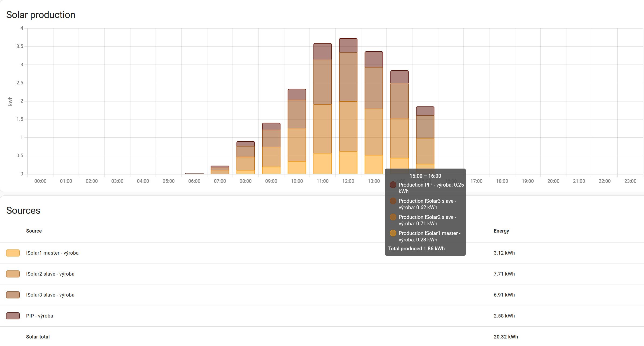The height and width of the screenshot is (346, 644).
Task: Click 'Production ISolar1 master - výroba: 0.28 kWh' tooltip entry
Action: (430, 237)
